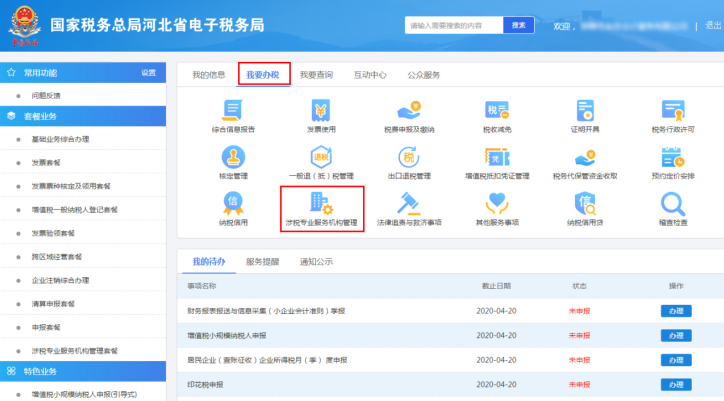
Task: Open 增值税一般纳税人登记套餐 in sidebar
Action: 74,210
